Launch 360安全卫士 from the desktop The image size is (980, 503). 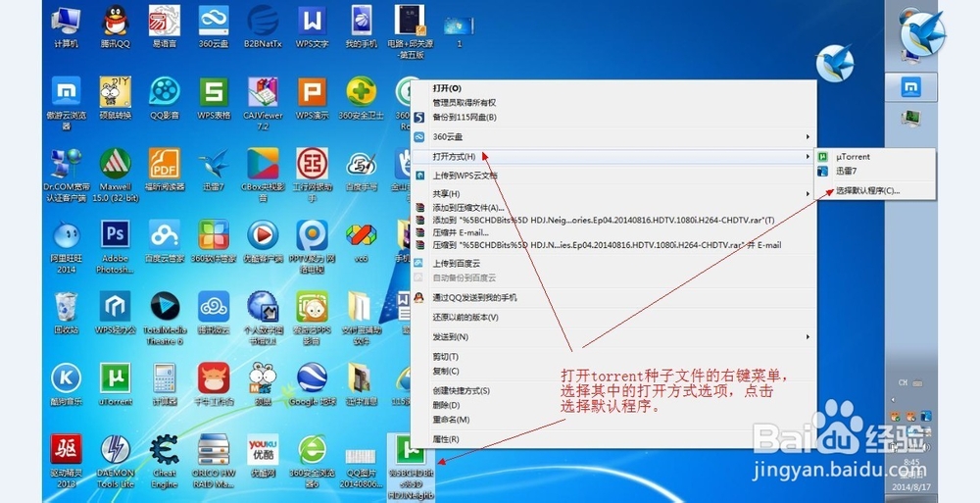click(362, 99)
